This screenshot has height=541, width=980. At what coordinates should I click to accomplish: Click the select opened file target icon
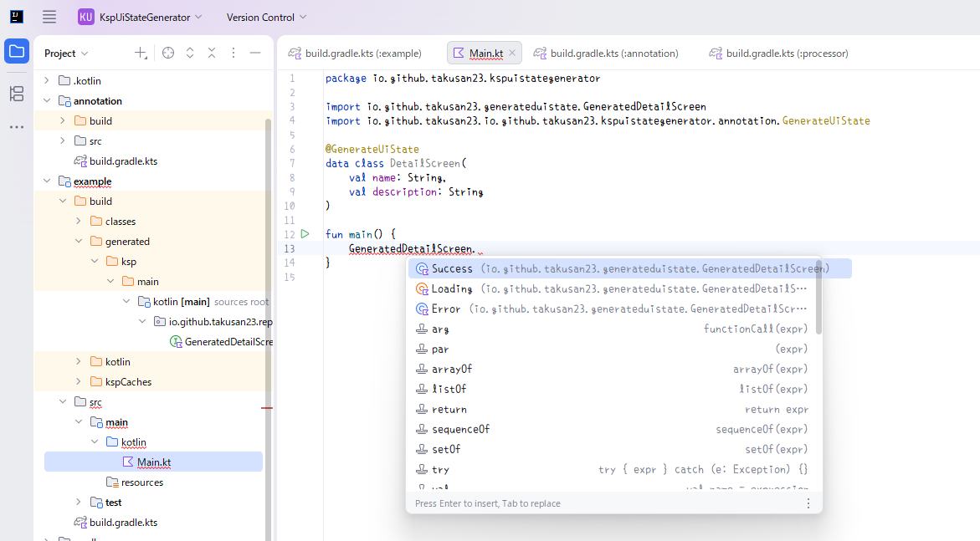coord(168,53)
